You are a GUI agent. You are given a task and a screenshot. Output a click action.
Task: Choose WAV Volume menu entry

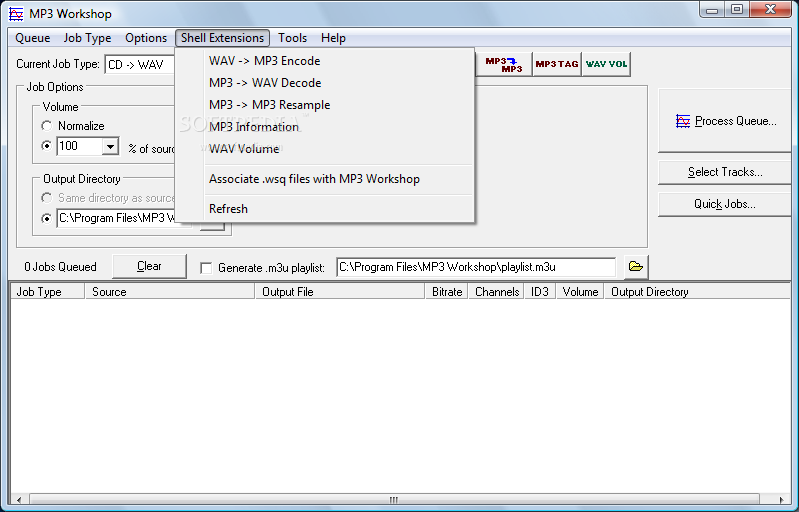[325, 148]
